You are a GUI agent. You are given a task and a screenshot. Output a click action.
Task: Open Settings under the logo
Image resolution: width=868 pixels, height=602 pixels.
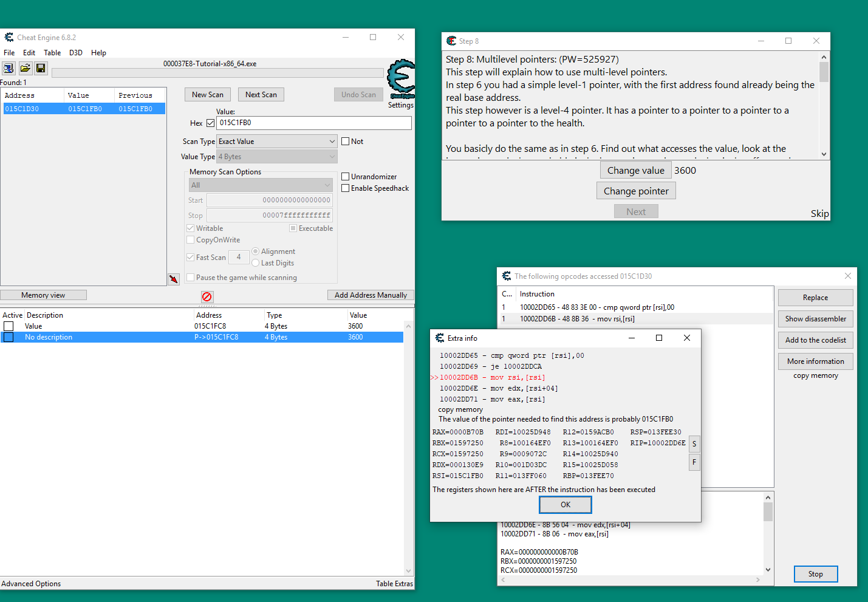point(401,105)
